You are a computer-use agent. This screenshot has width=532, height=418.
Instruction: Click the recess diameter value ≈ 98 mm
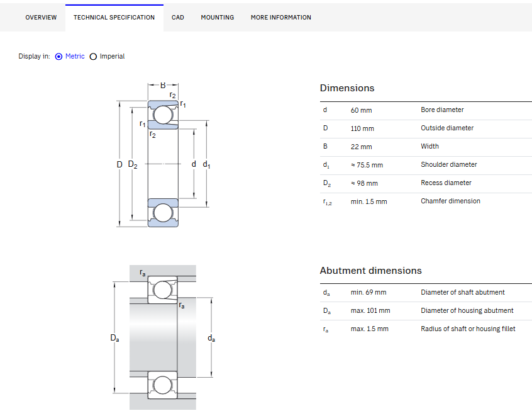pos(364,183)
